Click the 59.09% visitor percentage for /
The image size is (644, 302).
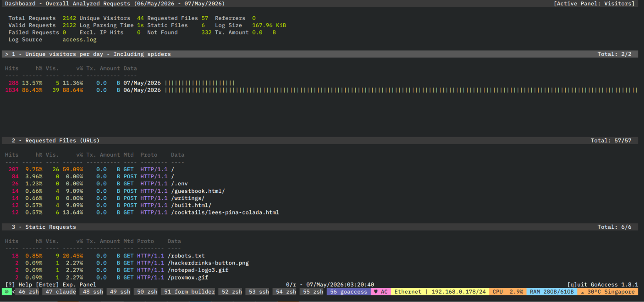click(73, 170)
